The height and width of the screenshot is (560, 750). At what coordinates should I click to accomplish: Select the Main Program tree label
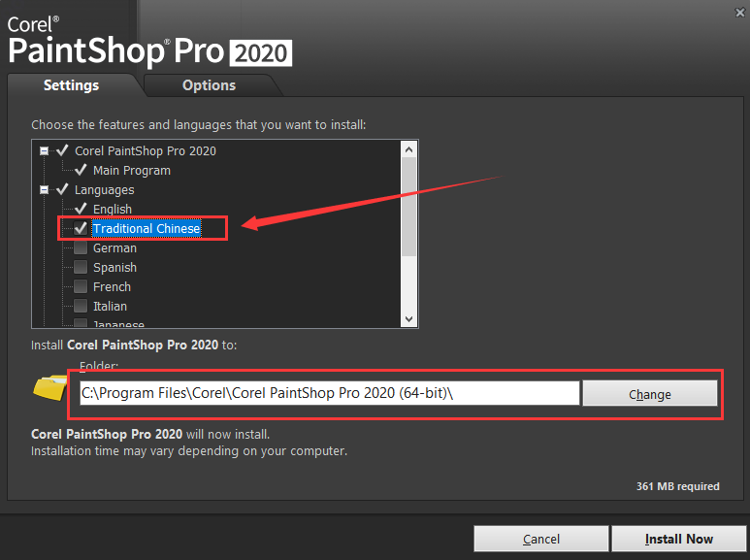(x=132, y=171)
